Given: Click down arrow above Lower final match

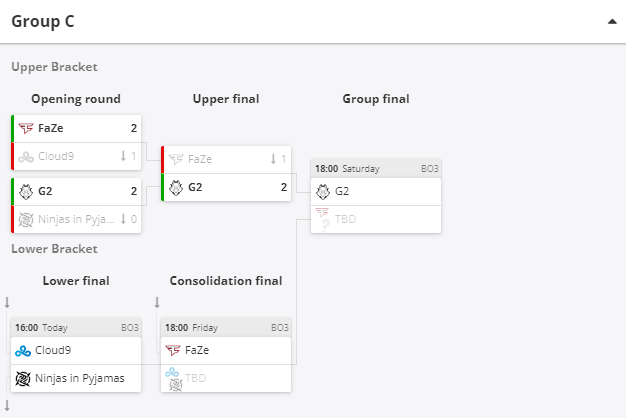Looking at the screenshot, I should (7, 302).
